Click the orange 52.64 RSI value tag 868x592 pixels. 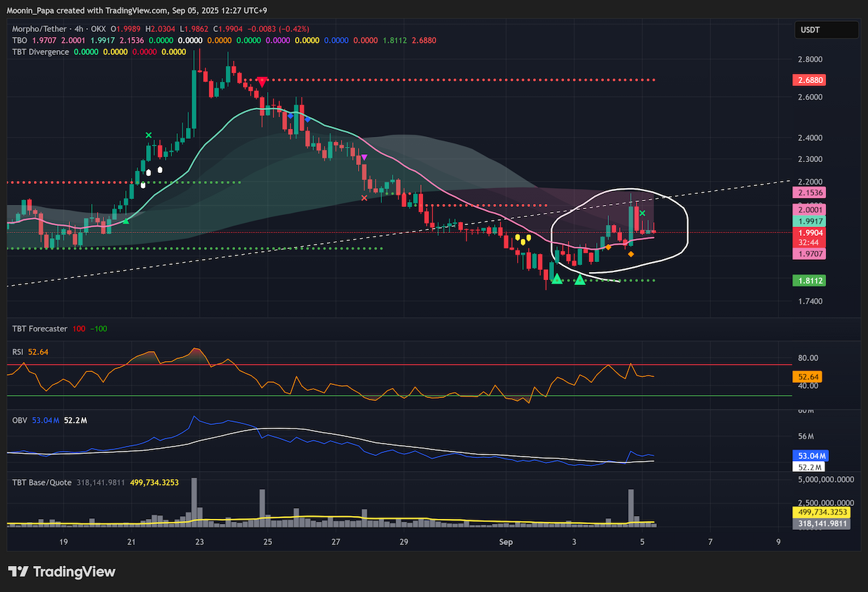click(809, 376)
